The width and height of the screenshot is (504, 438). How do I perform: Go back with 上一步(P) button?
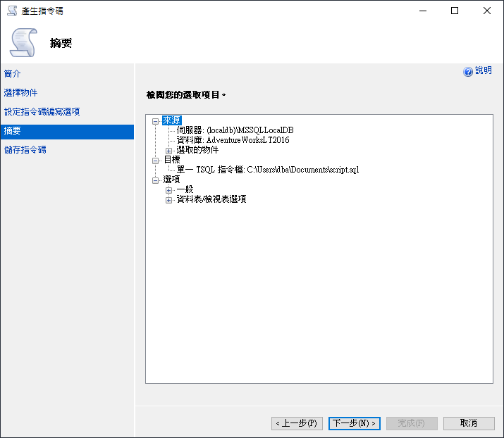coord(297,423)
